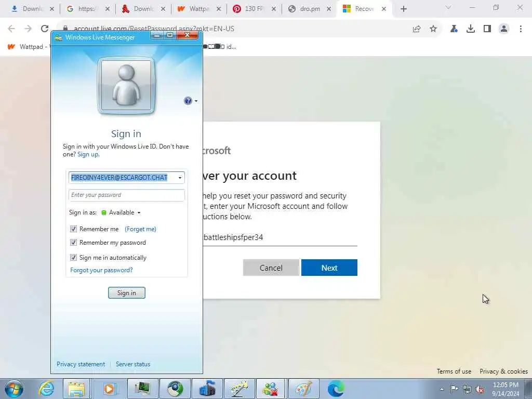Open the taskbar clock and date
The width and height of the screenshot is (532, 399).
click(x=506, y=389)
